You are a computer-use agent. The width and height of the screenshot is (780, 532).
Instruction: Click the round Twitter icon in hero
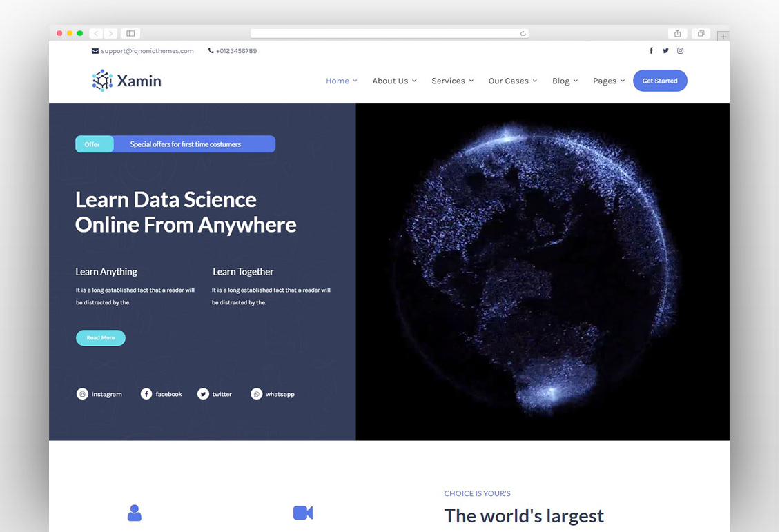coord(203,394)
